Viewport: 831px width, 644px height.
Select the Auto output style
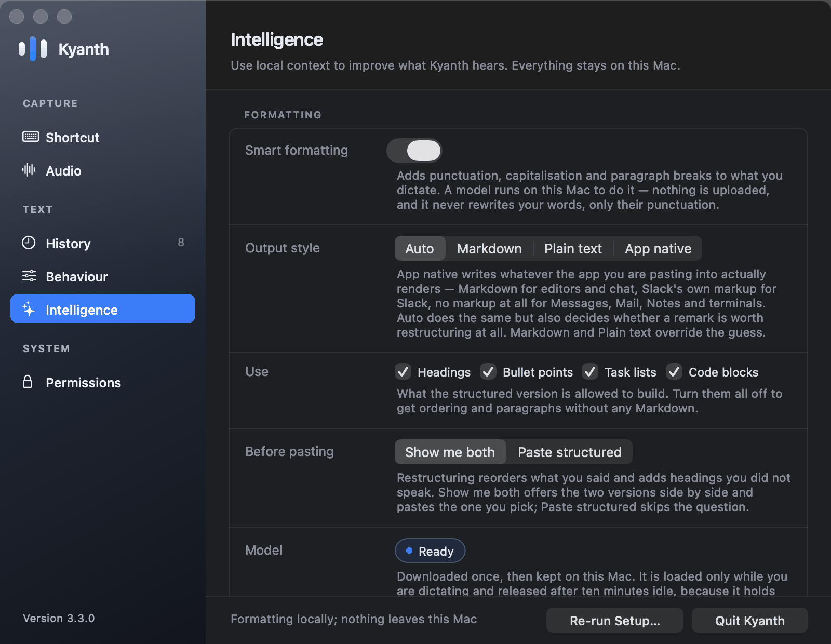click(420, 248)
